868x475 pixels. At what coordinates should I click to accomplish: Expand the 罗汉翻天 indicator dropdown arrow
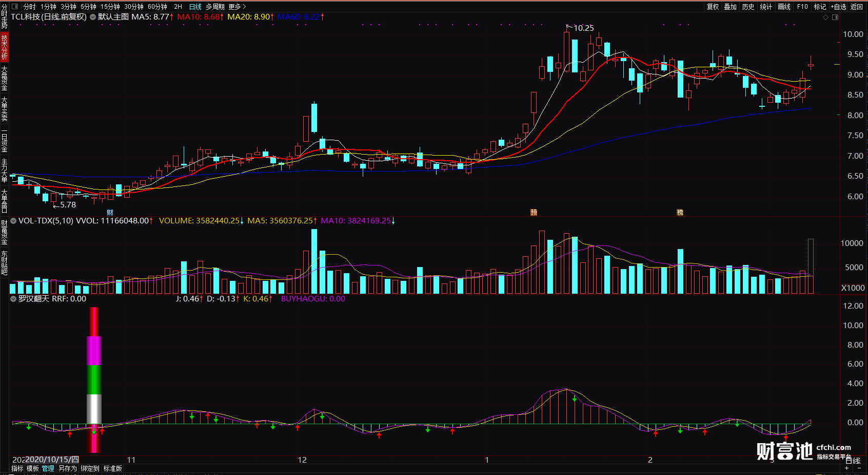[13, 299]
